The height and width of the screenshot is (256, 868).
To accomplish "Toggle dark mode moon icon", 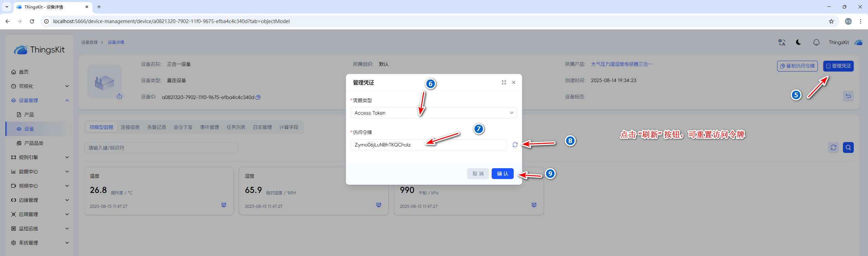I will pos(798,42).
